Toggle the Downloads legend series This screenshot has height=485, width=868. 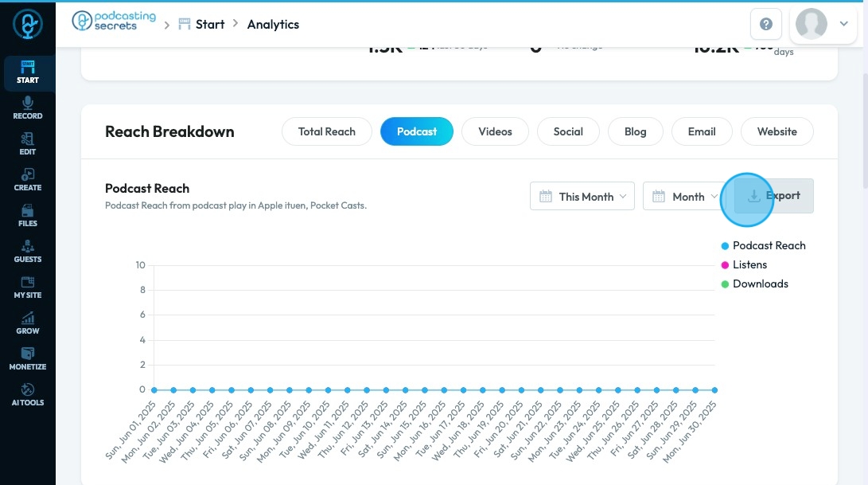[754, 284]
